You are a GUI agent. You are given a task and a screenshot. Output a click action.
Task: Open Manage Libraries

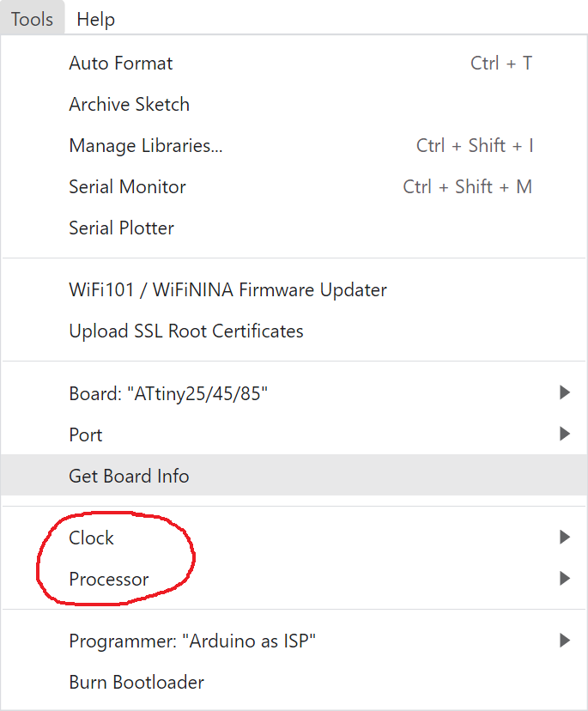146,146
